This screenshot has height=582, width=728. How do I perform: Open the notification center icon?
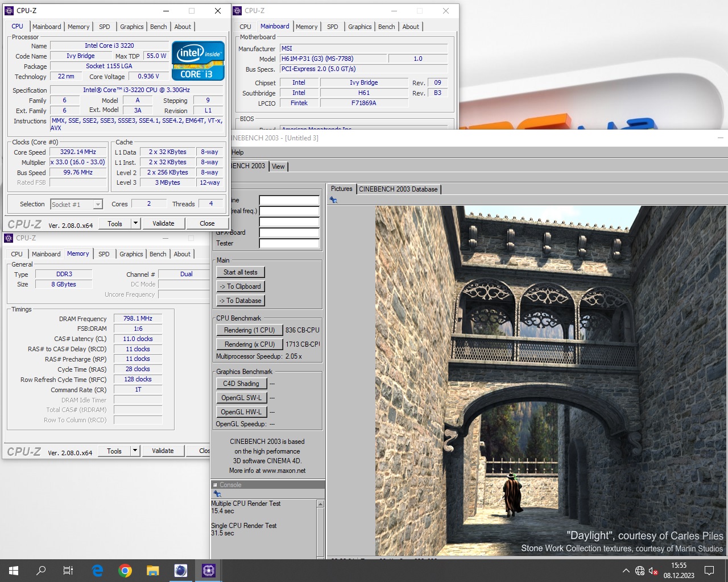pyautogui.click(x=709, y=571)
